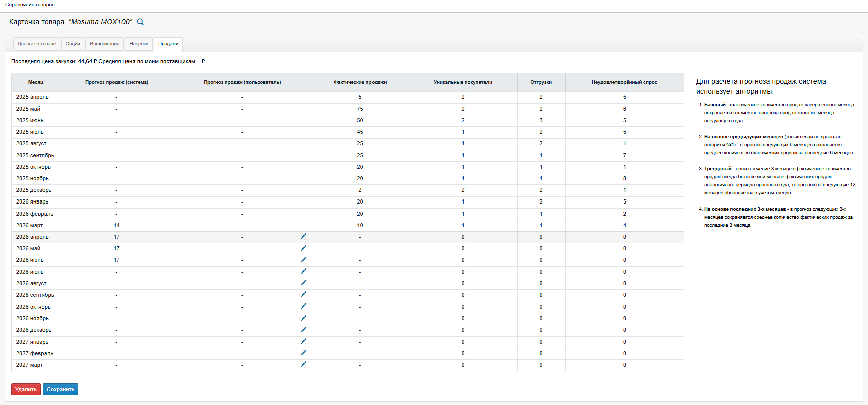The width and height of the screenshot is (868, 405).
Task: Click the Прогноз продаж (система) header
Action: coord(116,82)
